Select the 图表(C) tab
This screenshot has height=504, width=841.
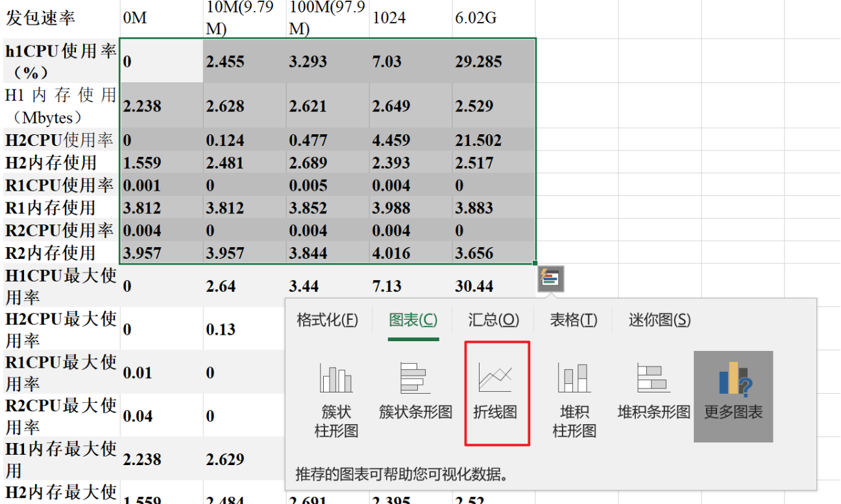(x=413, y=320)
